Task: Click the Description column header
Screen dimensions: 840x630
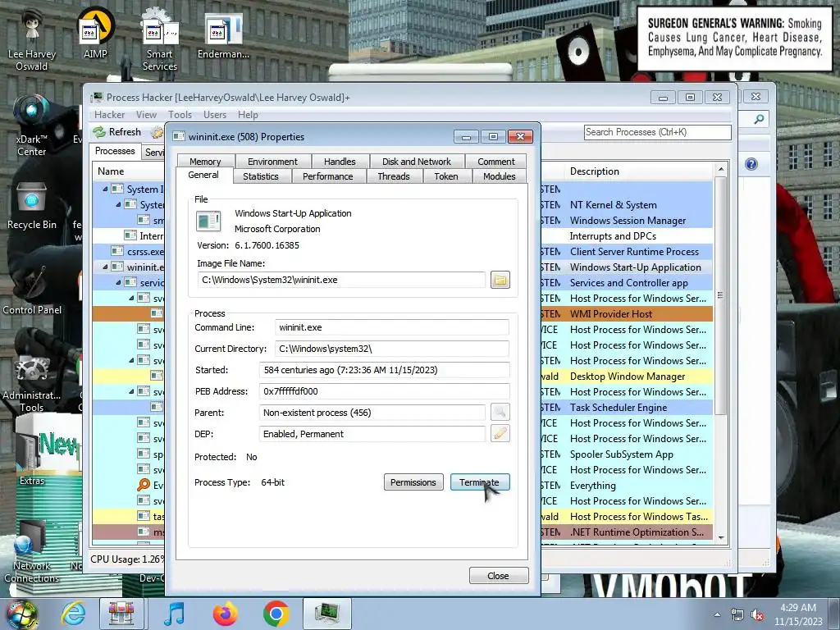Action: pos(638,171)
